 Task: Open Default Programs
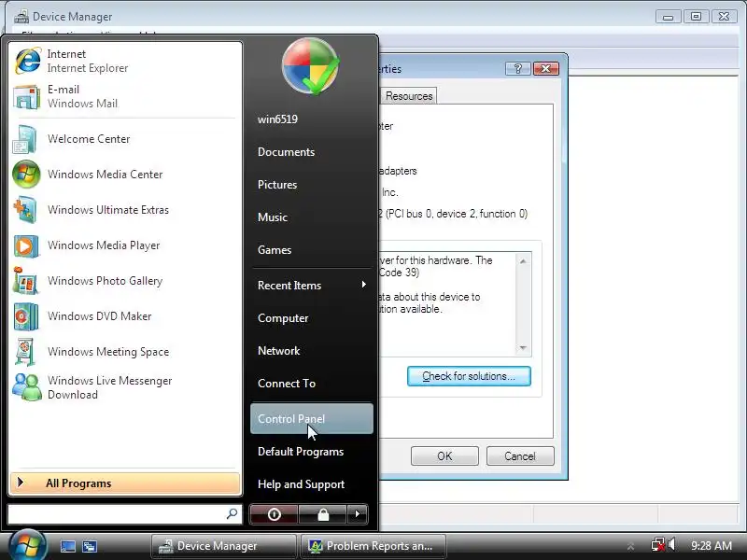[312, 452]
